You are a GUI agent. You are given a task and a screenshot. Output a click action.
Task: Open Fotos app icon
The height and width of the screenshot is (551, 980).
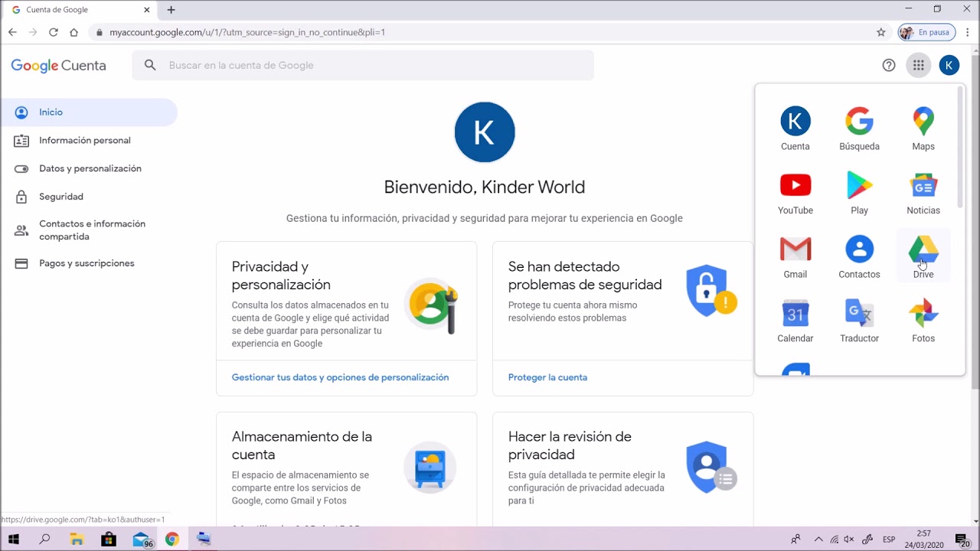pyautogui.click(x=923, y=321)
